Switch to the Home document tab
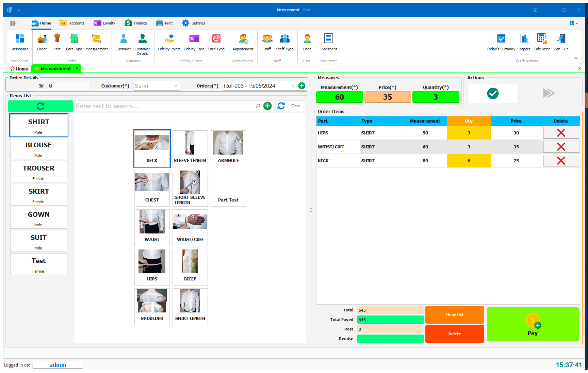 click(x=19, y=69)
